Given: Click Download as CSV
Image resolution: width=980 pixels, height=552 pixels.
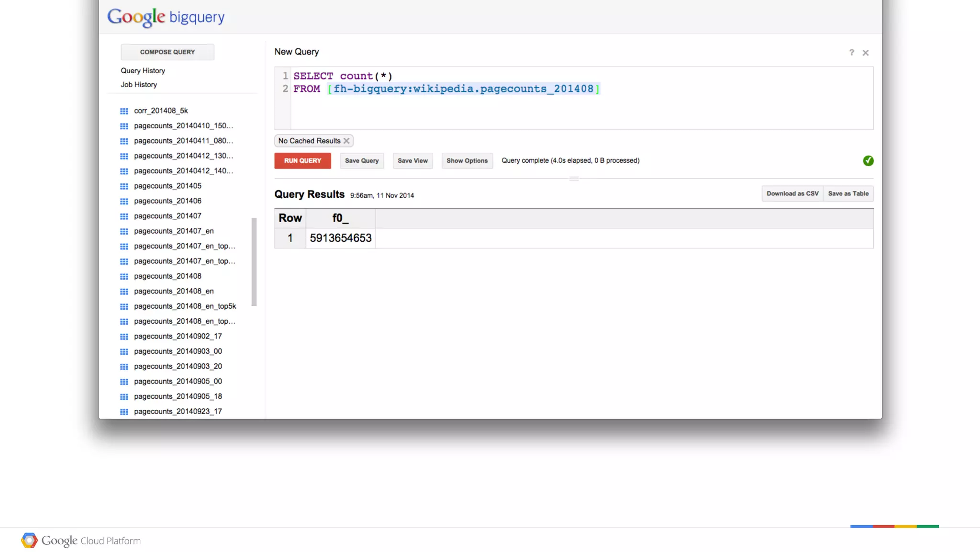Looking at the screenshot, I should [792, 193].
